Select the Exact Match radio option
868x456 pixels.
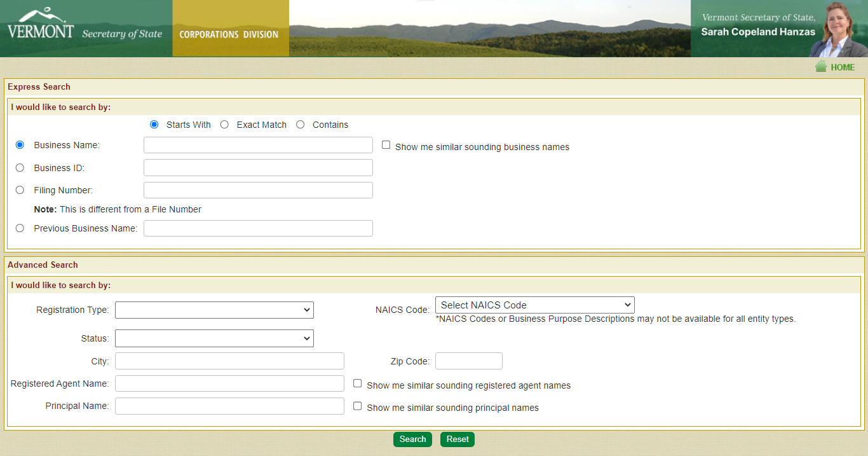(224, 125)
